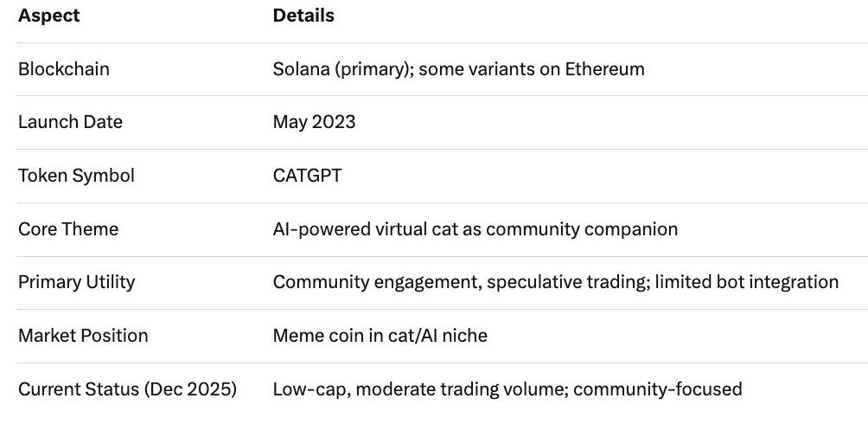Select the Market Position row label
The height and width of the screenshot is (424, 868).
point(83,335)
